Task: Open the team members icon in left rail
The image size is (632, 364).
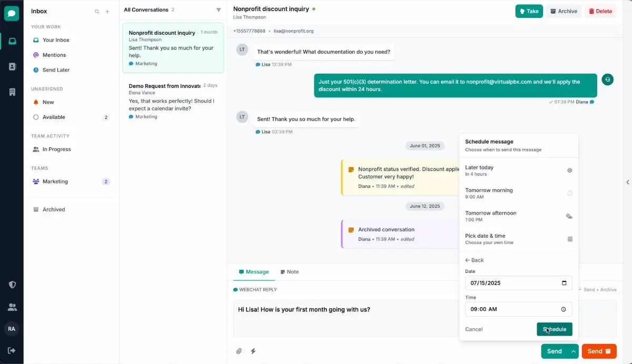Action: [x=12, y=307]
